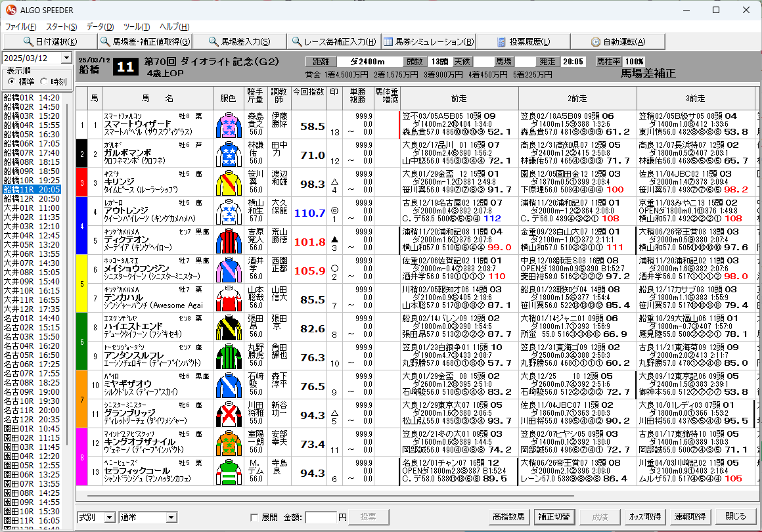Screen dimensions: 762x532
Task: Select the 時刻 display order radio button
Action: [44, 81]
